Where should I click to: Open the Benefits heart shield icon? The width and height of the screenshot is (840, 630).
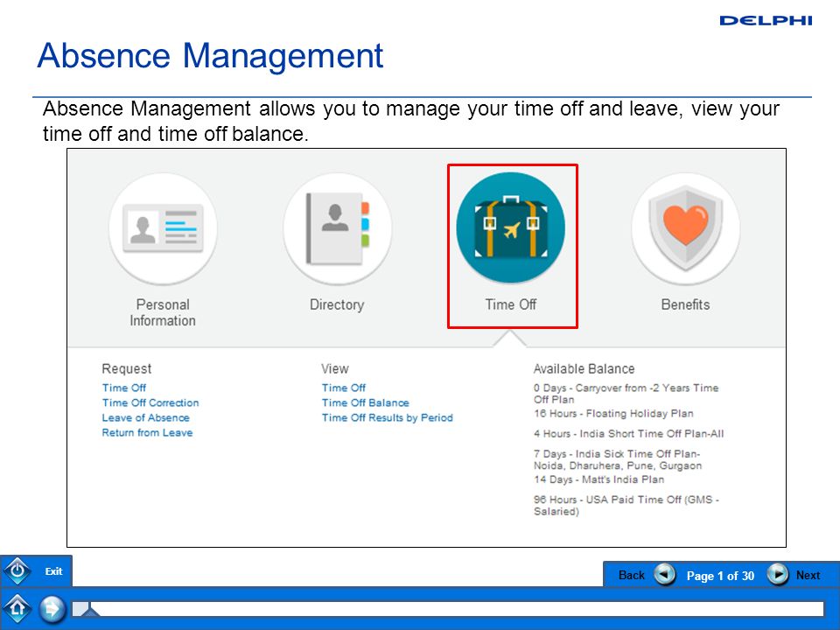coord(685,228)
